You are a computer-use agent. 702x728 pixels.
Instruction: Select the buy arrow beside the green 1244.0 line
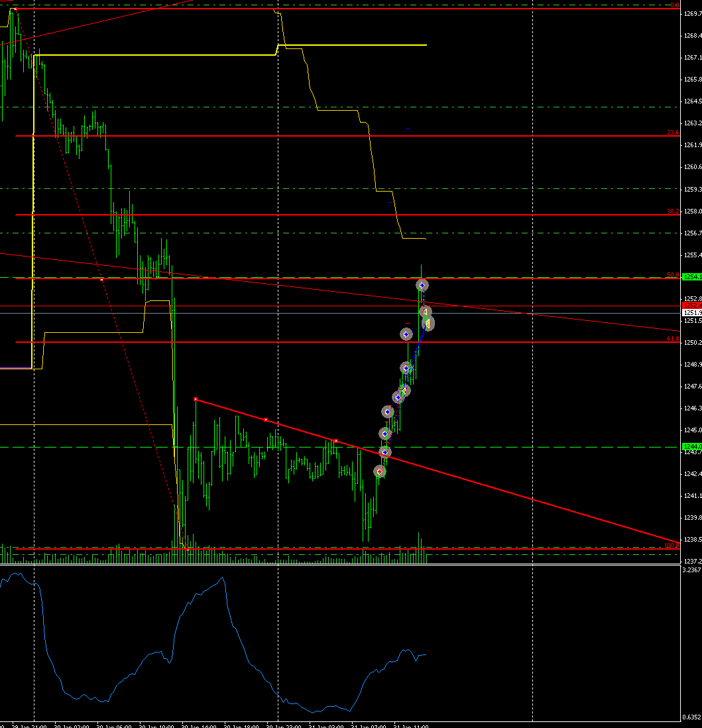[x=384, y=452]
